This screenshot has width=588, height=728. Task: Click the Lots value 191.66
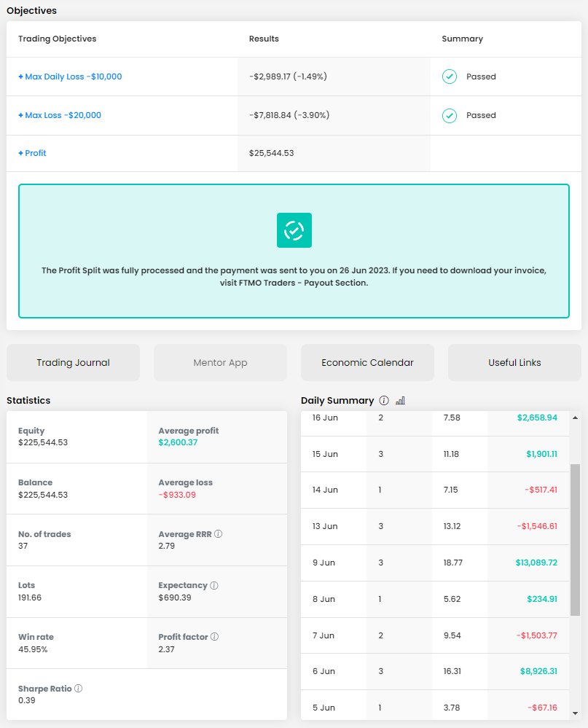tap(30, 598)
